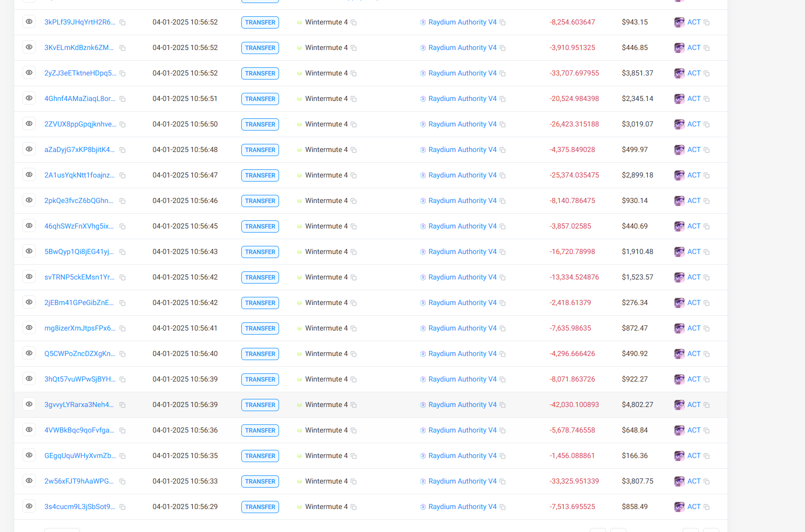This screenshot has height=532, width=805.
Task: Open transaction 2ZVUX8ppGpqjknhve signature link
Action: pyautogui.click(x=80, y=124)
